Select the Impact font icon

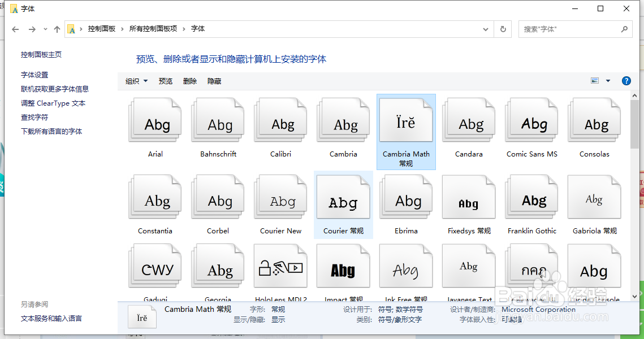click(343, 266)
